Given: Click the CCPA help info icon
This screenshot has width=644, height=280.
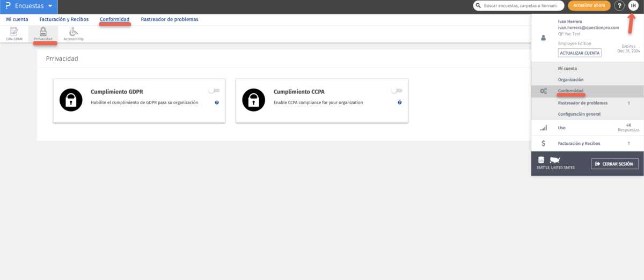Looking at the screenshot, I should coord(400,102).
